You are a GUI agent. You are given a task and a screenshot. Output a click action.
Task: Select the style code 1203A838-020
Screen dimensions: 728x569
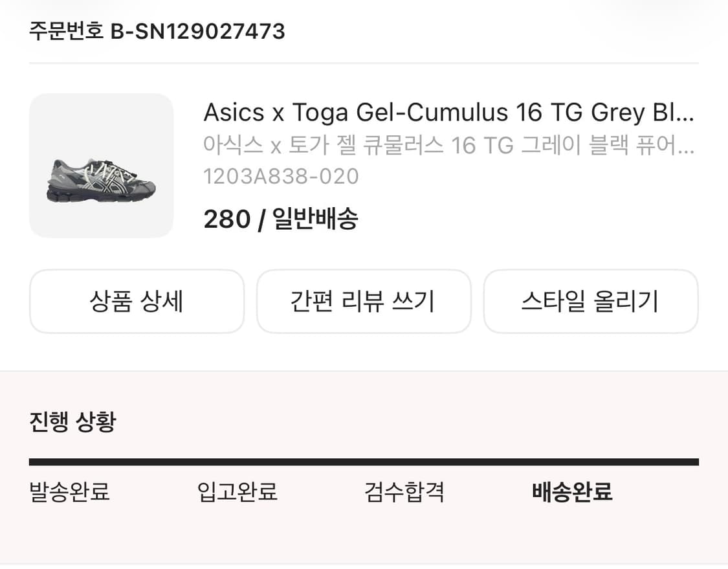click(281, 176)
